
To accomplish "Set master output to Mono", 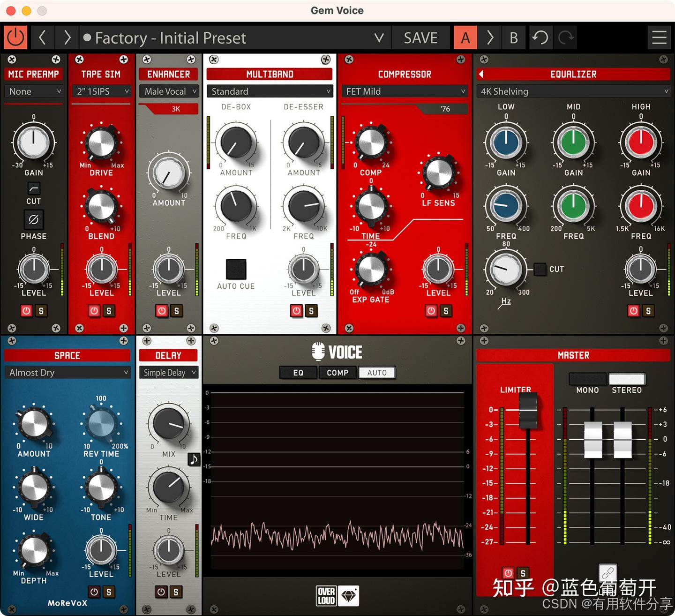I will click(x=587, y=379).
